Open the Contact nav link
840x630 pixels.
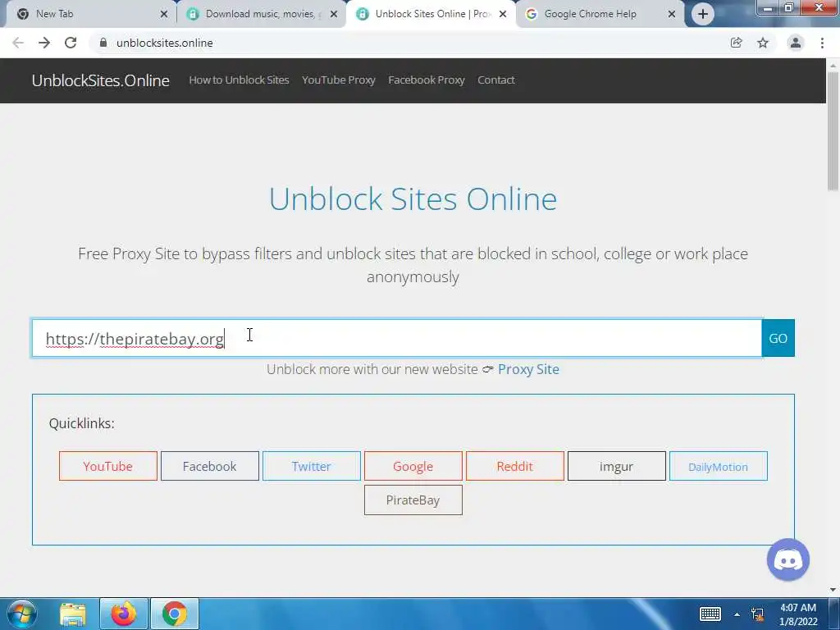pos(496,80)
